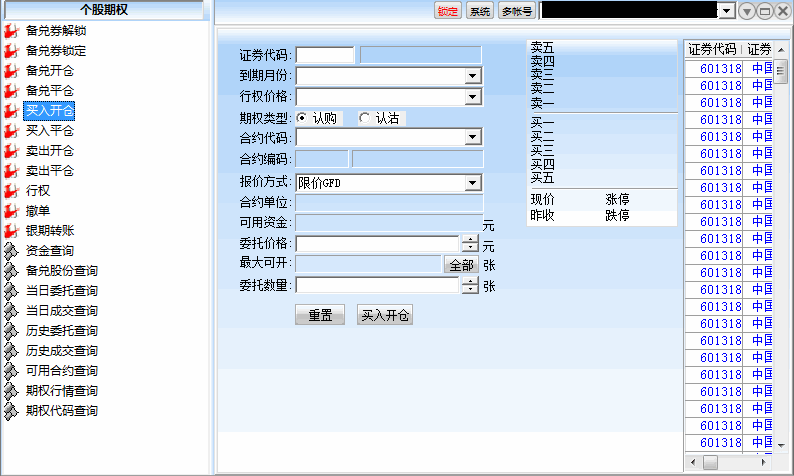Click the 证券代码 input field
Viewport: 794px width, 476px height.
coord(325,55)
